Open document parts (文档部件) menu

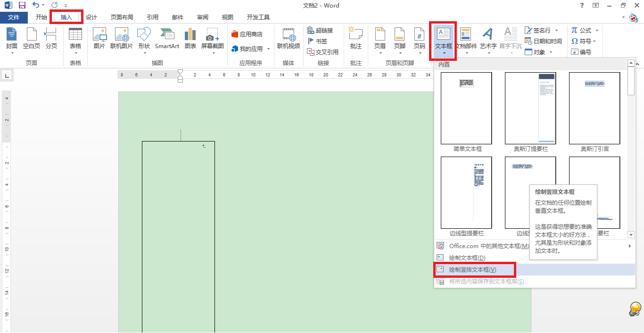coord(466,40)
